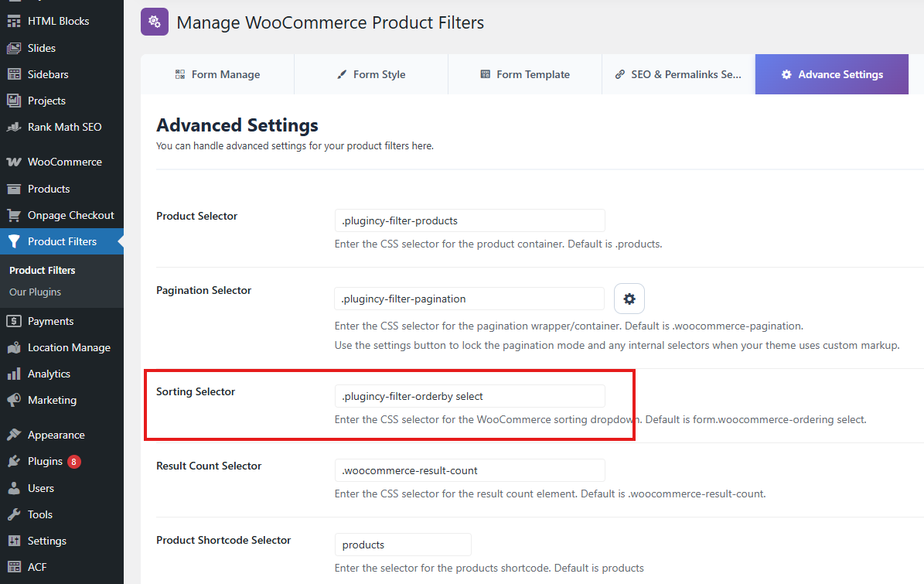Click the Plugins plug icon
Viewport: 924px width, 584px height.
(14, 462)
